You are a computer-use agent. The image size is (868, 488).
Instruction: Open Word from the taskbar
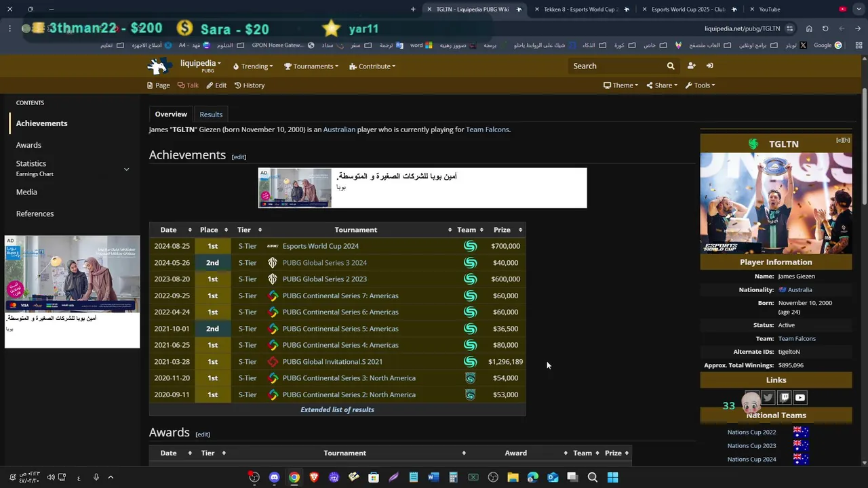coord(433,477)
